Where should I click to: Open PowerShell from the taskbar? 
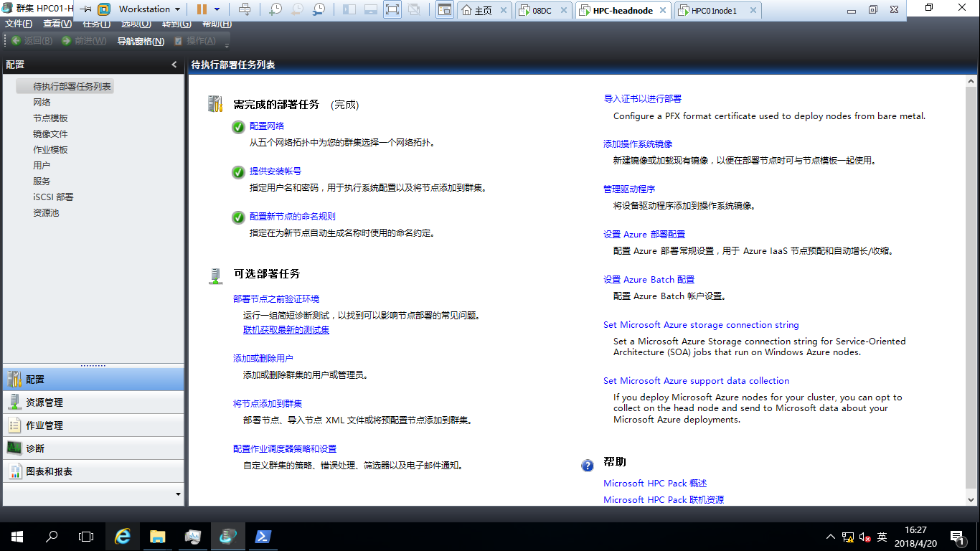pos(263,536)
